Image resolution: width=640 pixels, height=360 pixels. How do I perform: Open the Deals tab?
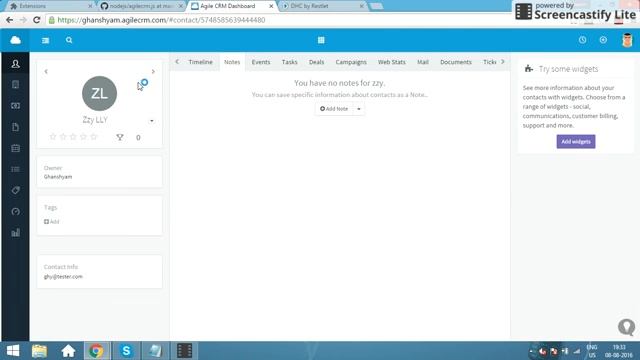point(316,62)
